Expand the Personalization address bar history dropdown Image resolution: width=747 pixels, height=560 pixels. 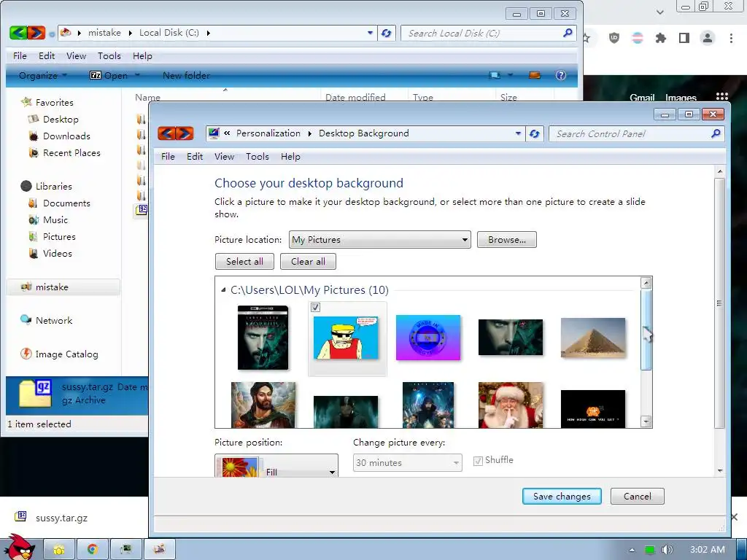tap(518, 134)
